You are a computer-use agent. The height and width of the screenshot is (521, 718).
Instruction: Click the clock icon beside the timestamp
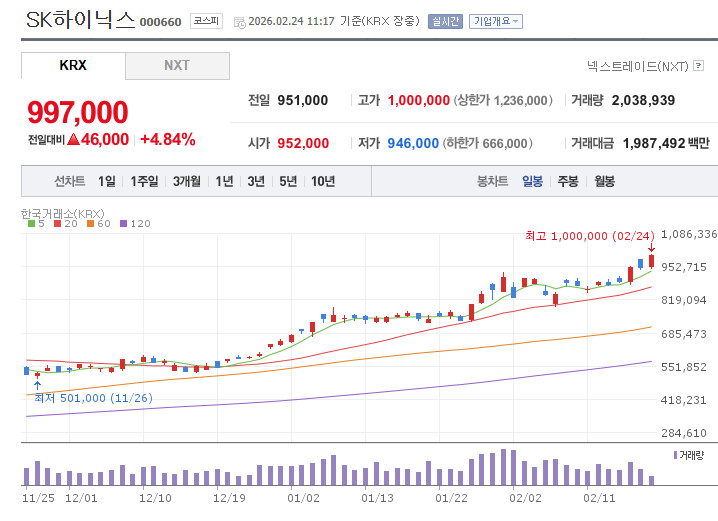[238, 21]
